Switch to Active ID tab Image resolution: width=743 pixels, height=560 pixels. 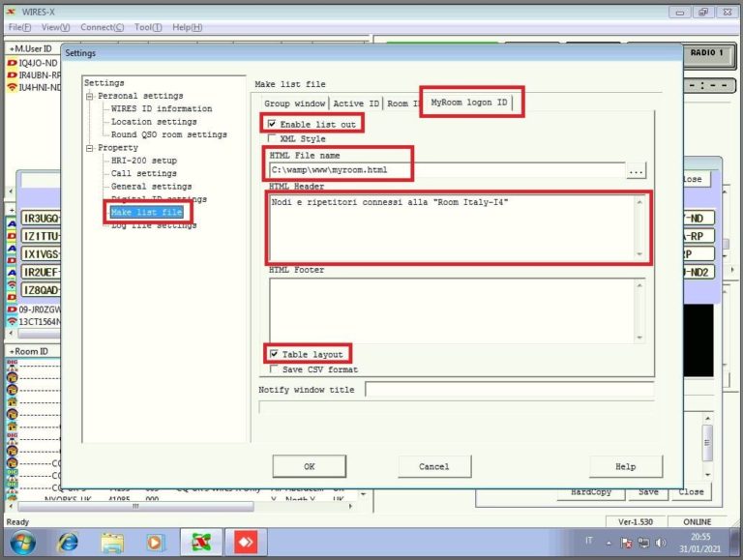356,103
